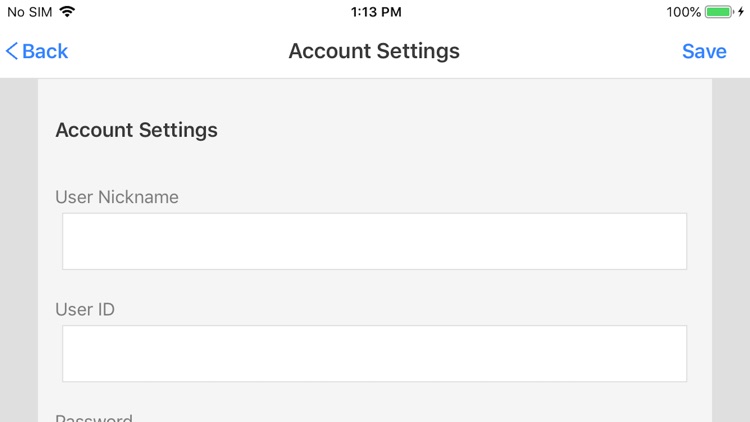Focus the User Nickname text field
Image resolution: width=750 pixels, height=422 pixels.
click(374, 241)
